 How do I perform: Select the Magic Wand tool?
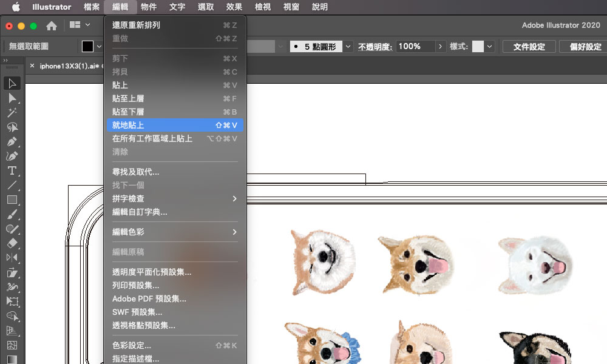12,112
